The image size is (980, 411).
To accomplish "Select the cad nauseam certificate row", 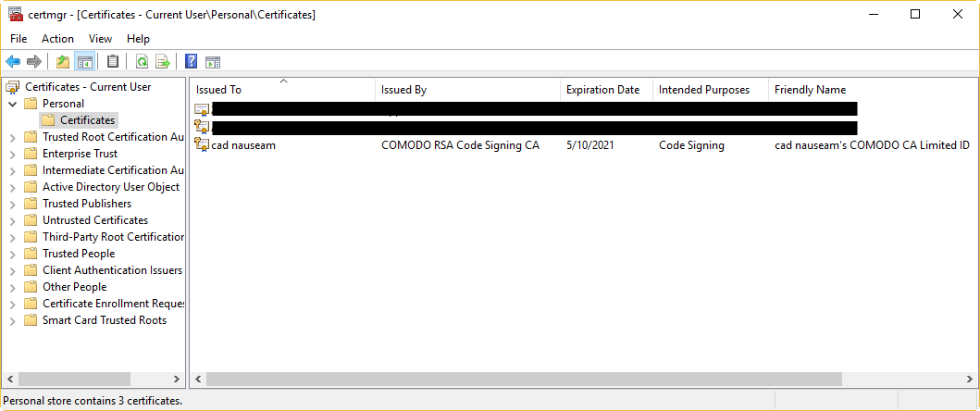I will point(583,145).
